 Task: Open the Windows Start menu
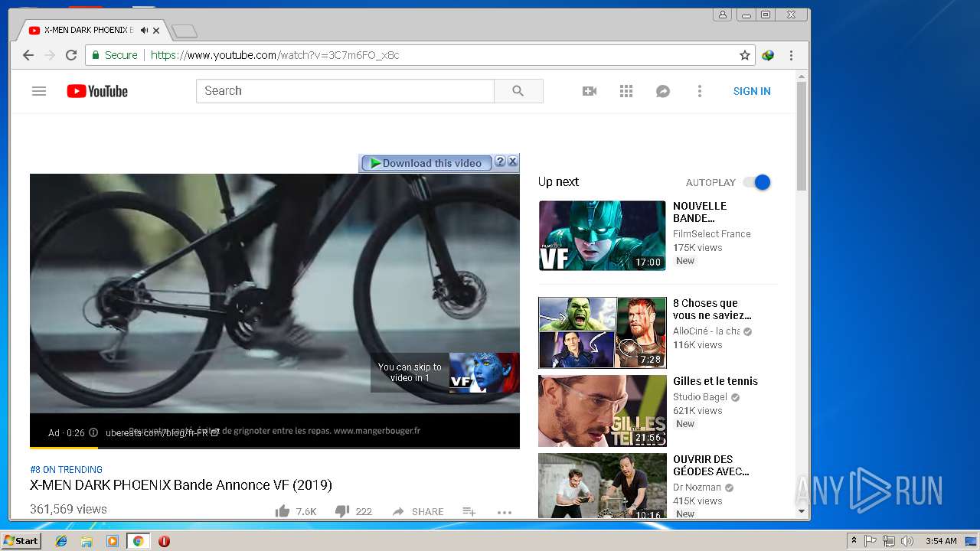pos(21,540)
